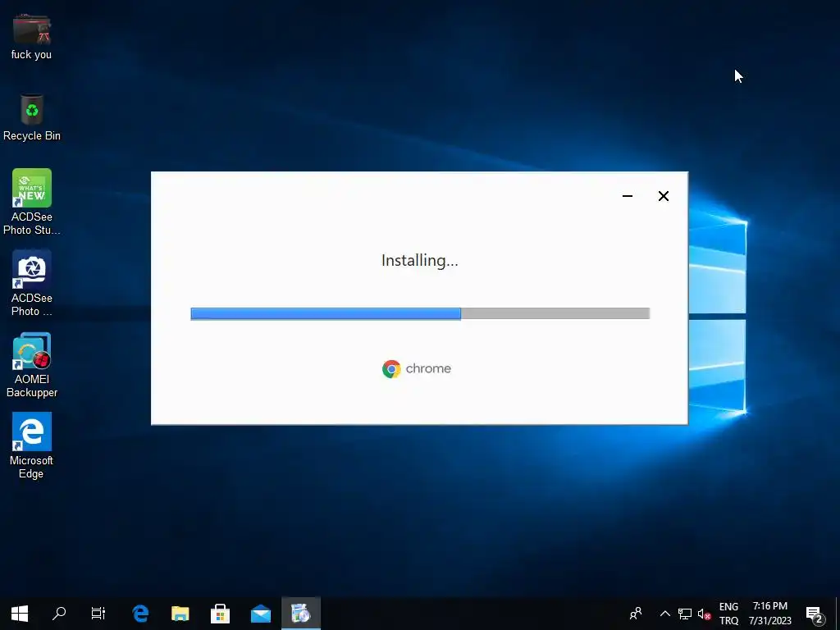Viewport: 840px width, 630px height.
Task: Click the installing progress bar
Action: [x=420, y=313]
